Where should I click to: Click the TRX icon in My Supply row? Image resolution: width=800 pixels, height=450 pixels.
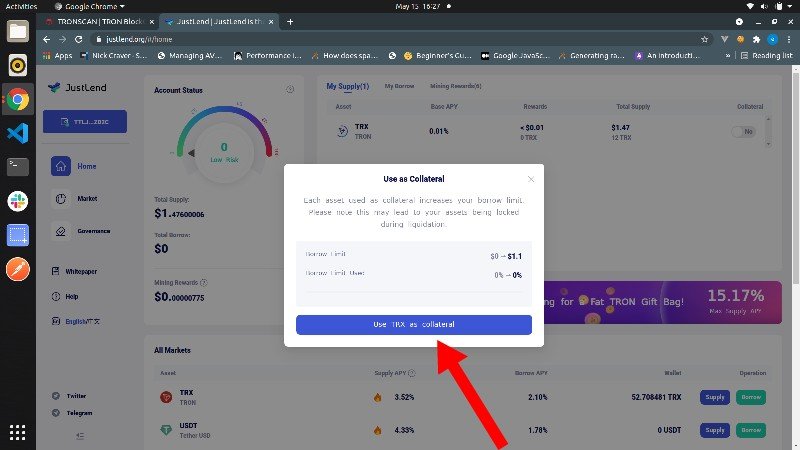(x=342, y=132)
